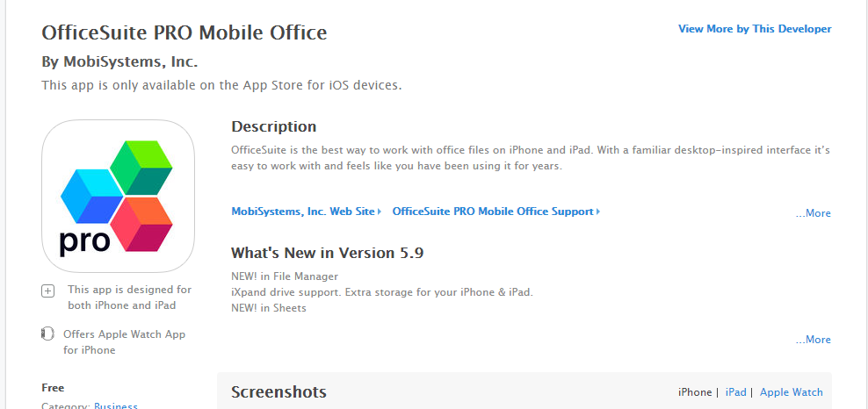
Task: Click the red cube in the app logo
Action: click(141, 225)
